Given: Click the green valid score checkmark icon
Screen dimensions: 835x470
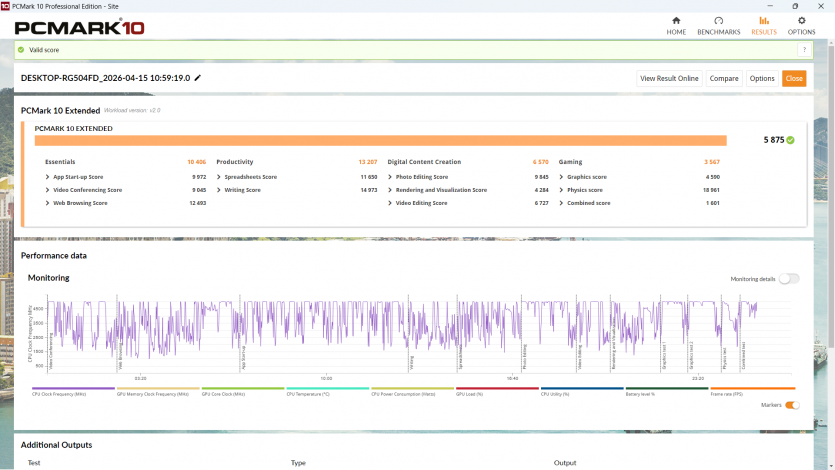Looking at the screenshot, I should pos(21,50).
